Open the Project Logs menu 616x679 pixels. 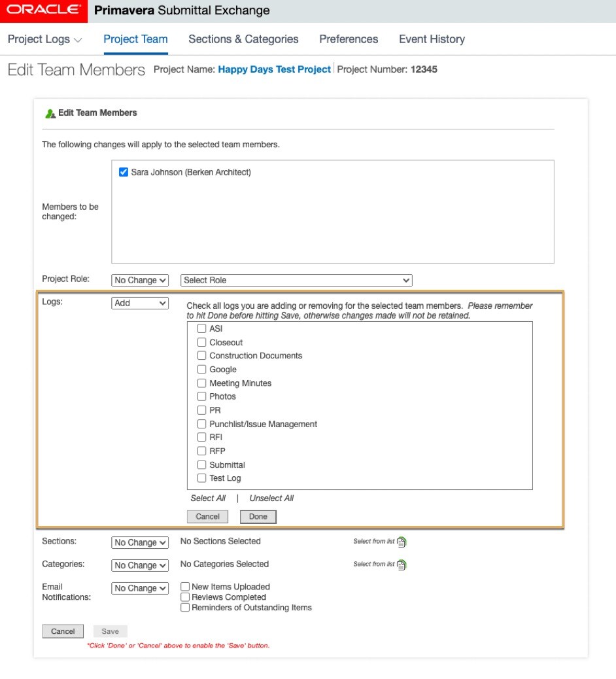click(x=44, y=39)
